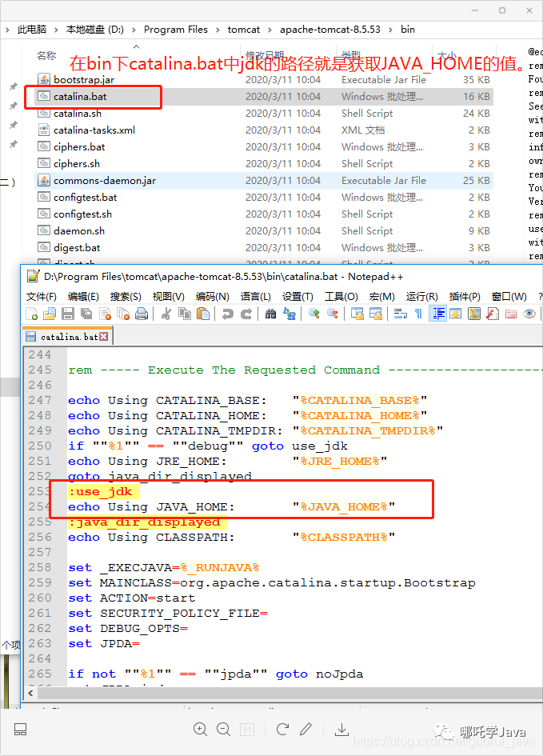The height and width of the screenshot is (756, 543).
Task: Sort by the 名称 column header
Action: 46,55
